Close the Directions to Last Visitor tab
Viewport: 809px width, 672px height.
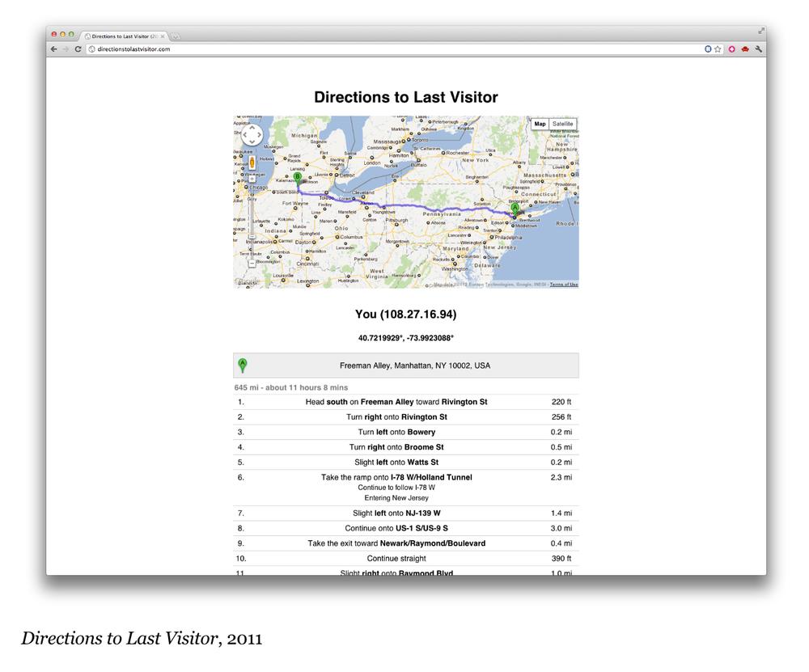coord(162,36)
